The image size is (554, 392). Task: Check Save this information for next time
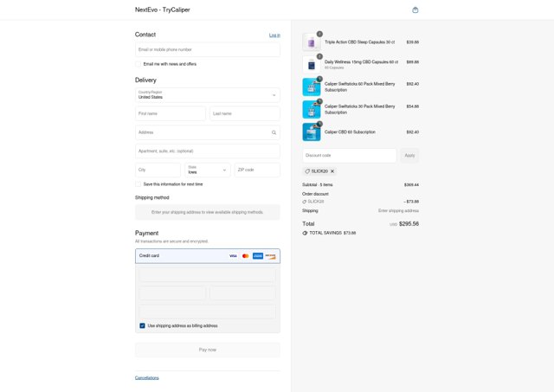tap(138, 184)
